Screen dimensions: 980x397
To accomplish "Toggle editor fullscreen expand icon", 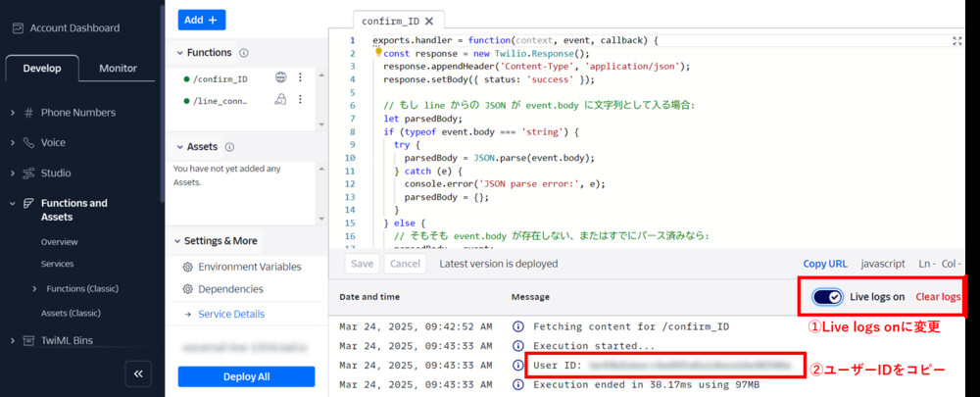I will (956, 41).
